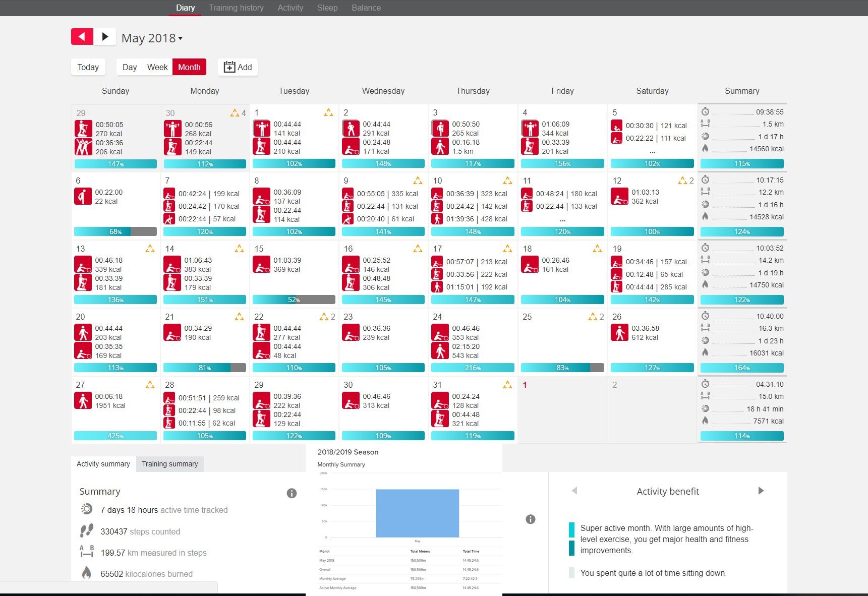Click info icon next to Monthly Summary chart

tap(530, 519)
